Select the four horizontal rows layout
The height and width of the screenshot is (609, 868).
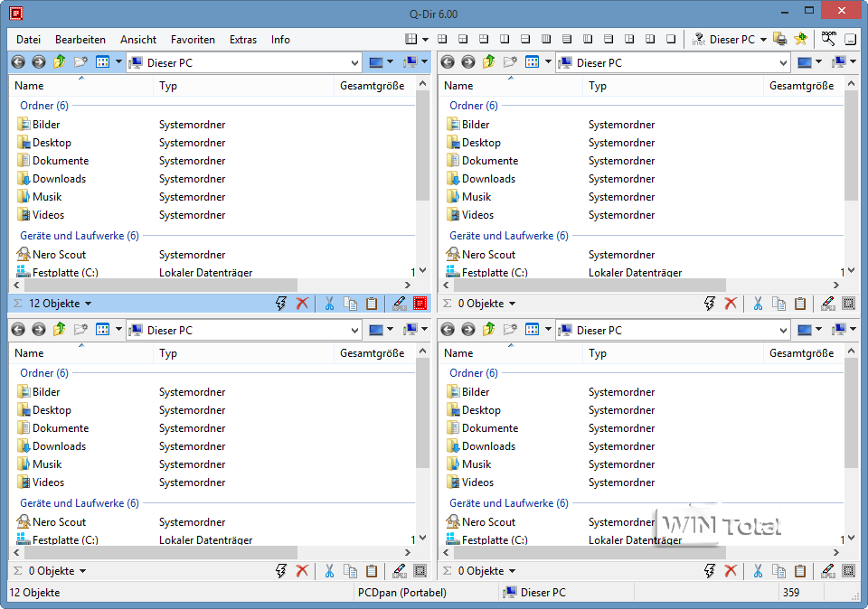pos(567,39)
